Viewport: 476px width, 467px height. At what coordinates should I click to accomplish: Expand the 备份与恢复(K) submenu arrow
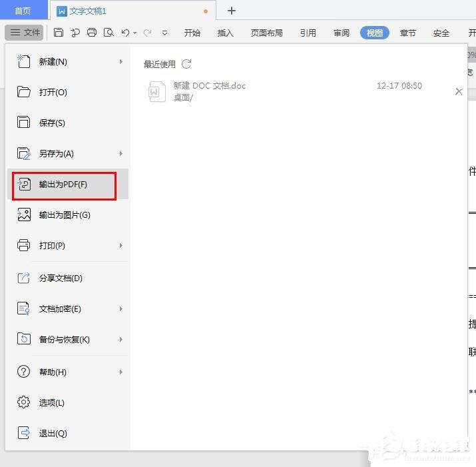120,339
